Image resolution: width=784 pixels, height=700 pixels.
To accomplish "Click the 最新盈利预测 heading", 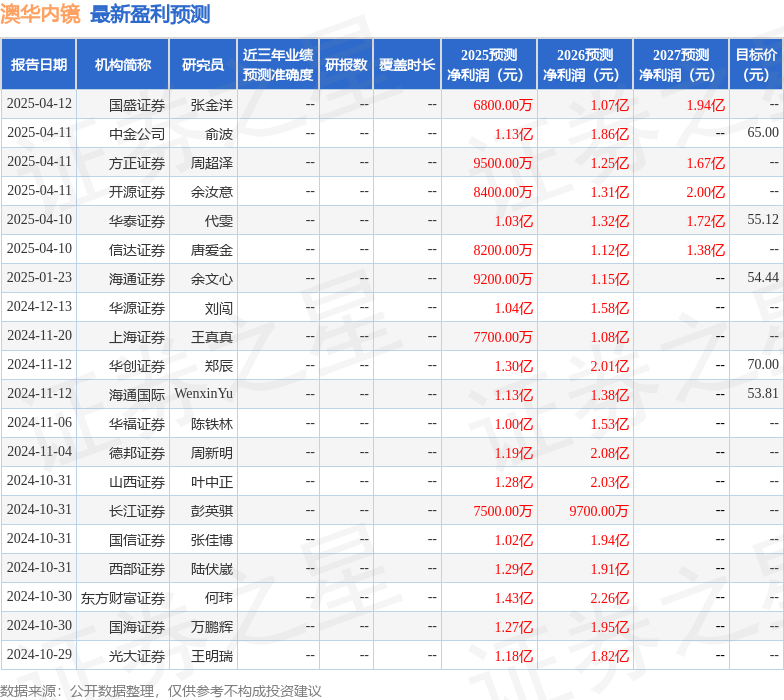I will click(150, 14).
